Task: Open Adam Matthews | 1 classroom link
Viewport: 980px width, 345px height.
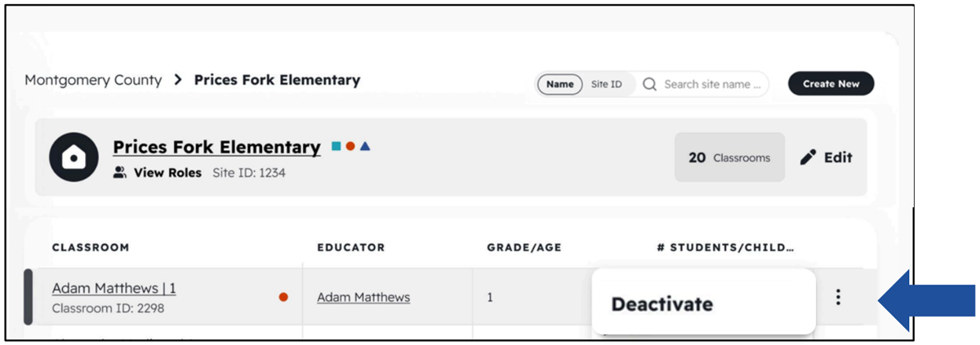Action: 114,289
